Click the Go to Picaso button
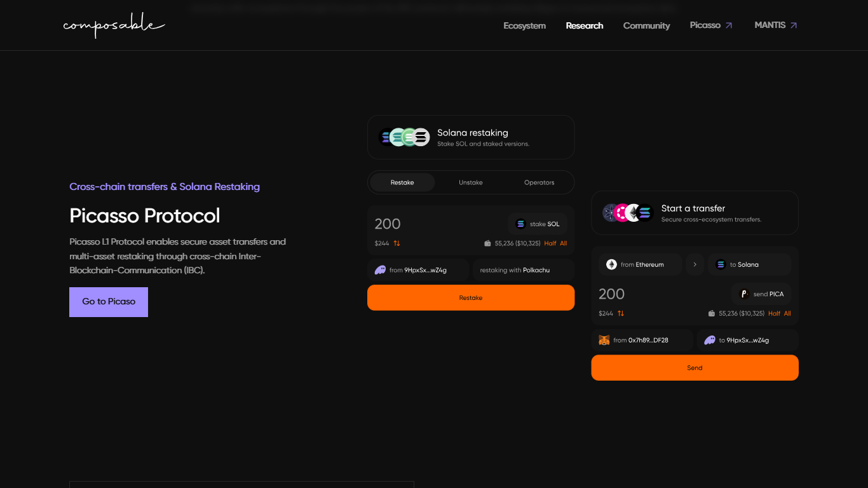 (x=108, y=302)
